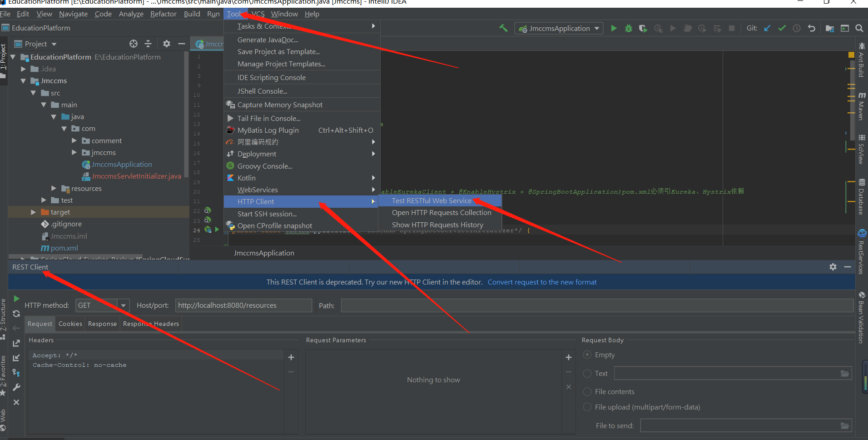This screenshot has width=868, height=440.
Task: Select MyBatis Log Plugin menu item
Action: [x=302, y=130]
